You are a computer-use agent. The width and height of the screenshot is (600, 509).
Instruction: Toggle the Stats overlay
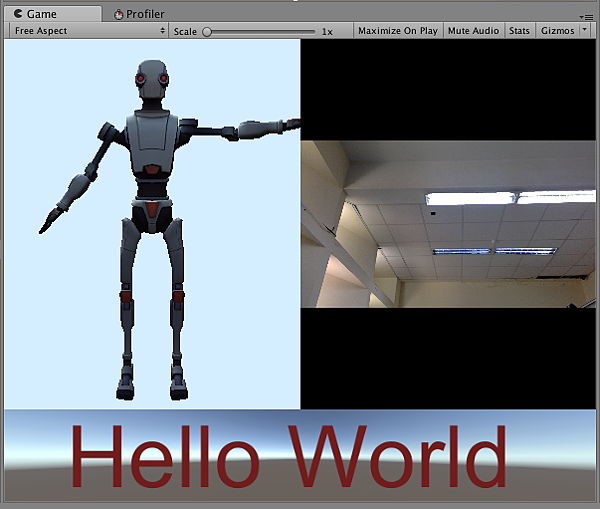click(519, 31)
